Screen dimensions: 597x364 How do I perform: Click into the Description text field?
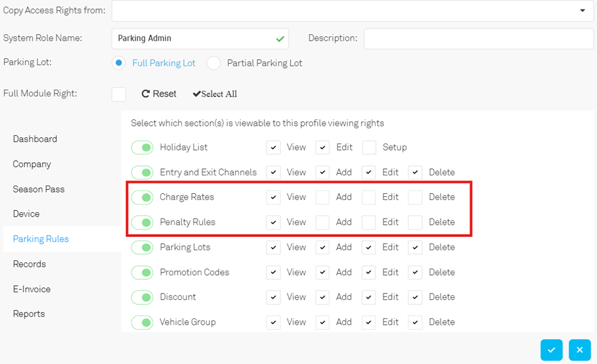tap(479, 38)
